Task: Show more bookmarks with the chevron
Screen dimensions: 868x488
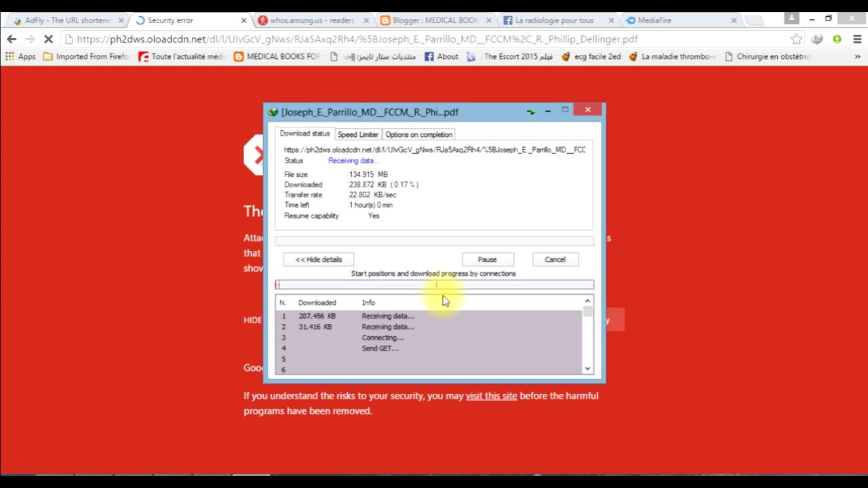Action: [x=858, y=57]
